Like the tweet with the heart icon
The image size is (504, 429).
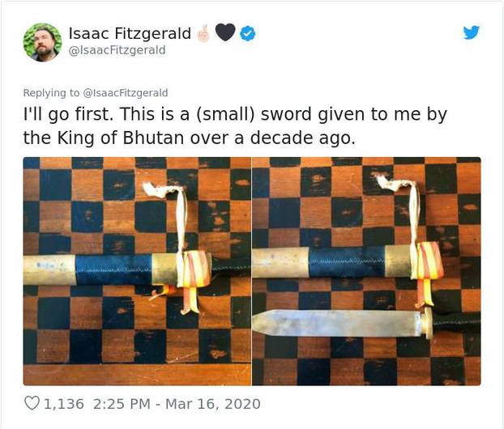32,403
